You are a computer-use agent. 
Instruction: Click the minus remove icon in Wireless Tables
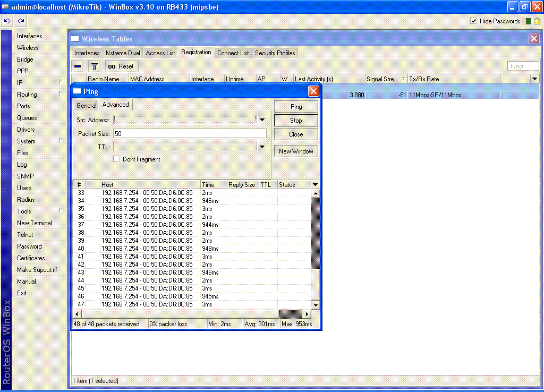(x=78, y=66)
